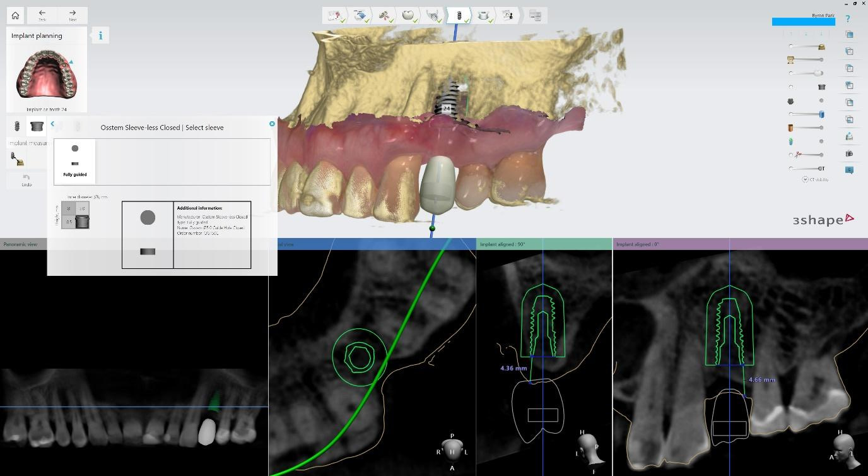Expand the jaw model thumbnail triangle
Viewport: 868px width, 476px height.
point(71,62)
